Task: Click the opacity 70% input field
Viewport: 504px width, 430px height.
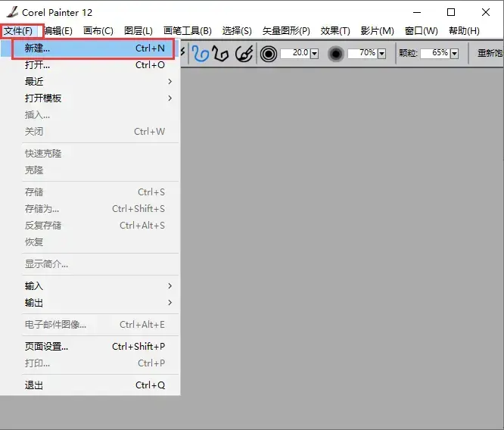Action: [x=362, y=54]
